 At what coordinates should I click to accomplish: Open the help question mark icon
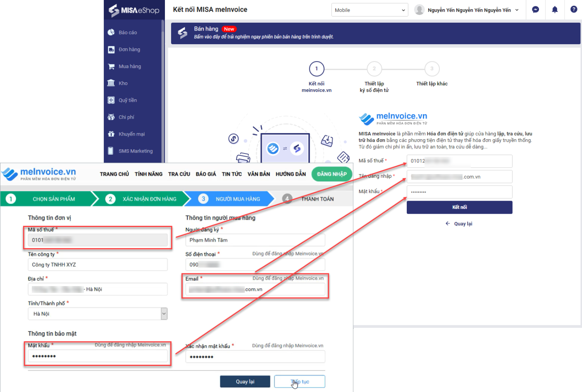574,10
